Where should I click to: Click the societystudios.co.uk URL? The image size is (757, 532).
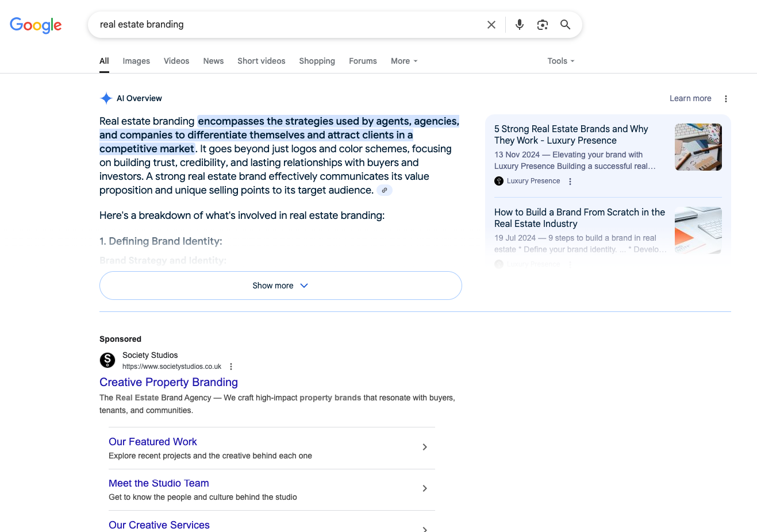[x=172, y=367]
